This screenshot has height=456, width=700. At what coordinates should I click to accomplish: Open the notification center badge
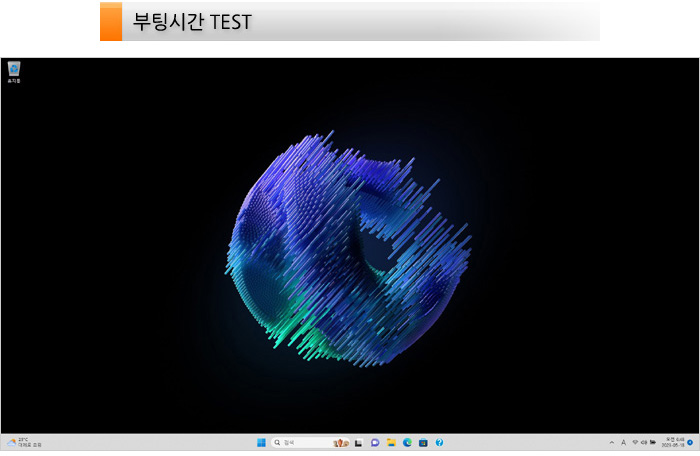[690, 443]
